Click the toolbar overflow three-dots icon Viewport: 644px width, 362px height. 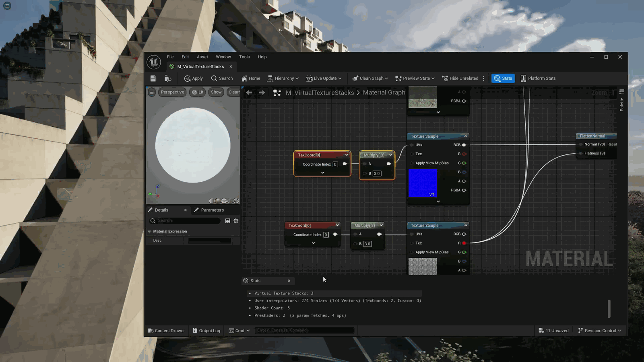[484, 78]
